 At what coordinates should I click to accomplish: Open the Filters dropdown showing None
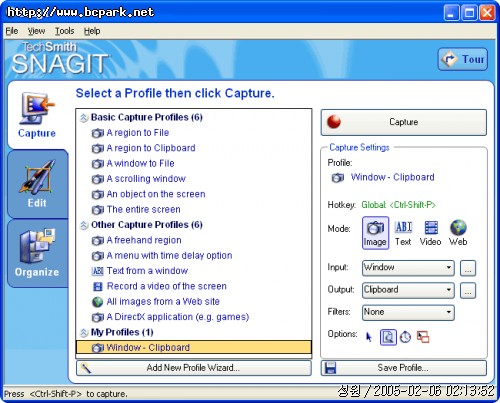pos(408,312)
